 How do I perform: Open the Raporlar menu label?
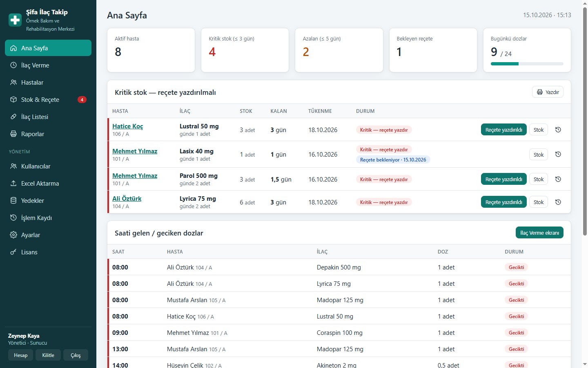coord(33,134)
